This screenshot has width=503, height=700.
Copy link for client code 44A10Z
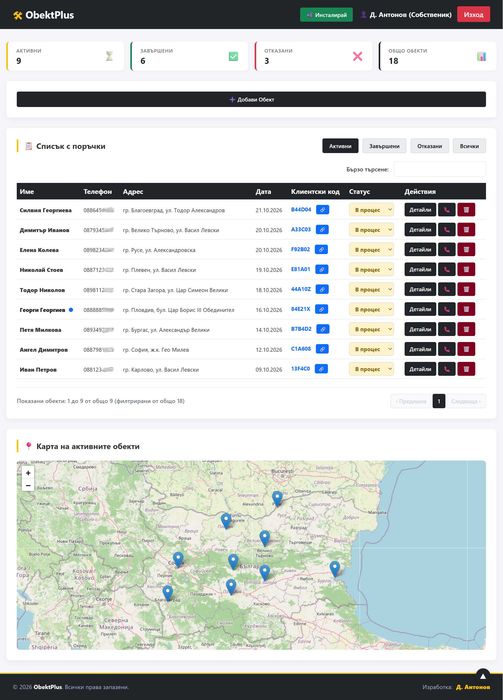coord(322,289)
